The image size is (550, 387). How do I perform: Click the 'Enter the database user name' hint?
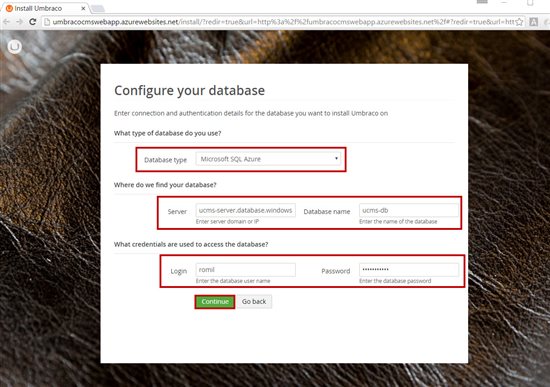pyautogui.click(x=233, y=281)
